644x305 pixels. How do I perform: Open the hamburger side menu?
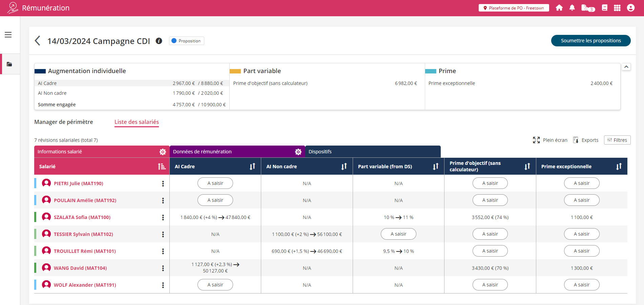tap(8, 35)
